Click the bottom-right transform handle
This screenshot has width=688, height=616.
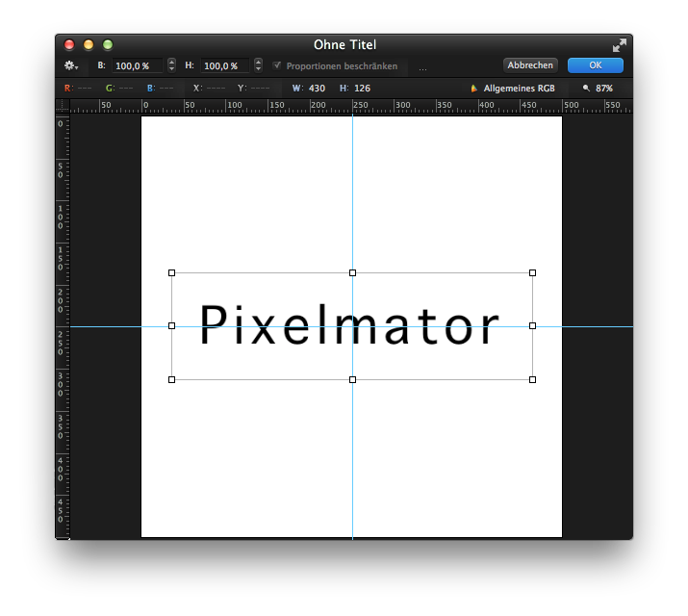(532, 379)
